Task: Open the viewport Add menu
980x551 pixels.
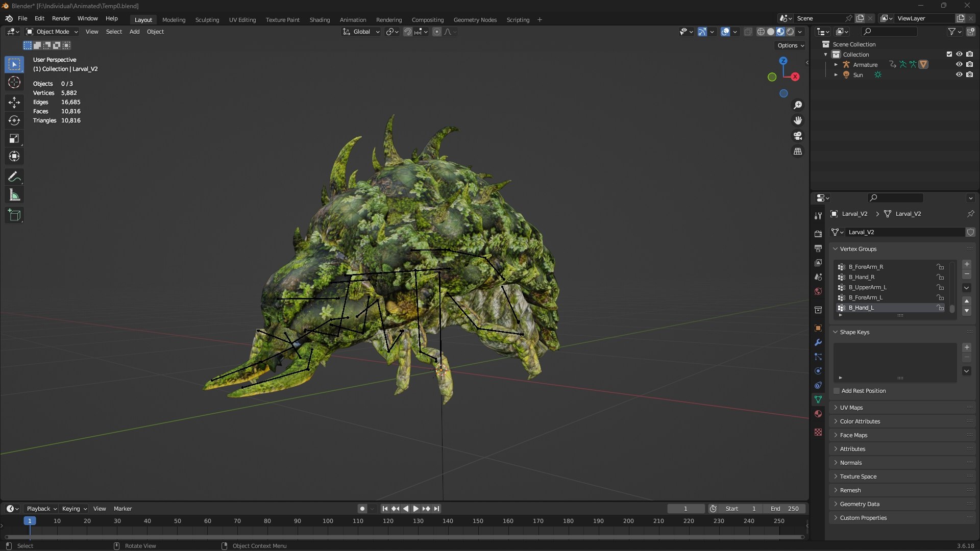Action: coord(134,32)
